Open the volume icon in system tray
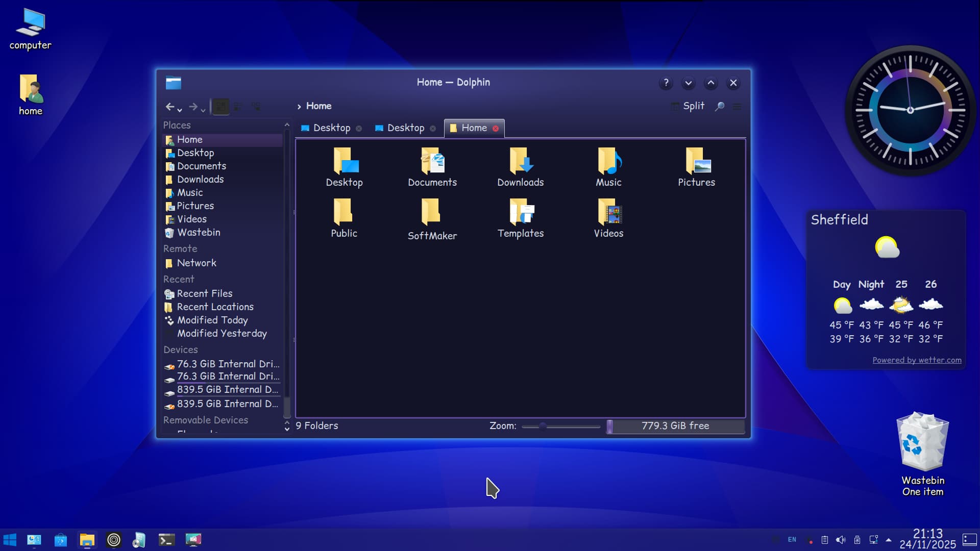980x551 pixels. pos(841,540)
